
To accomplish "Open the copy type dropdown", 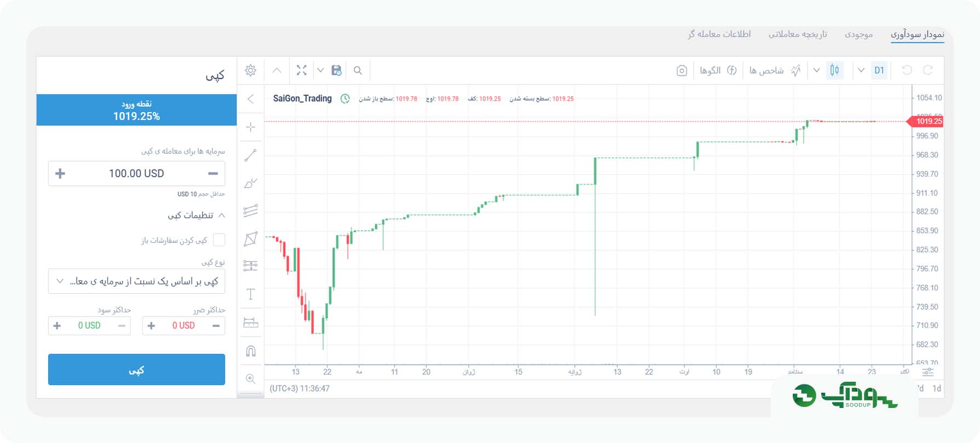I will (137, 281).
